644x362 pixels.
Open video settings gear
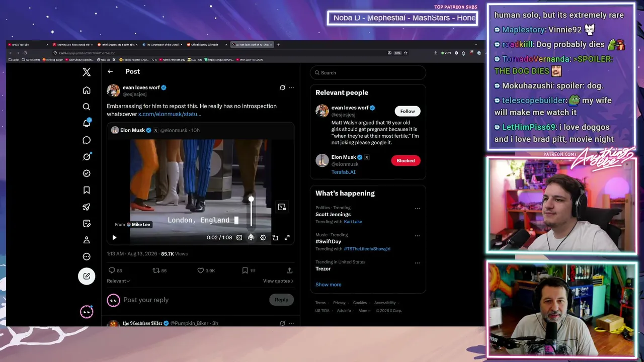coord(263,238)
